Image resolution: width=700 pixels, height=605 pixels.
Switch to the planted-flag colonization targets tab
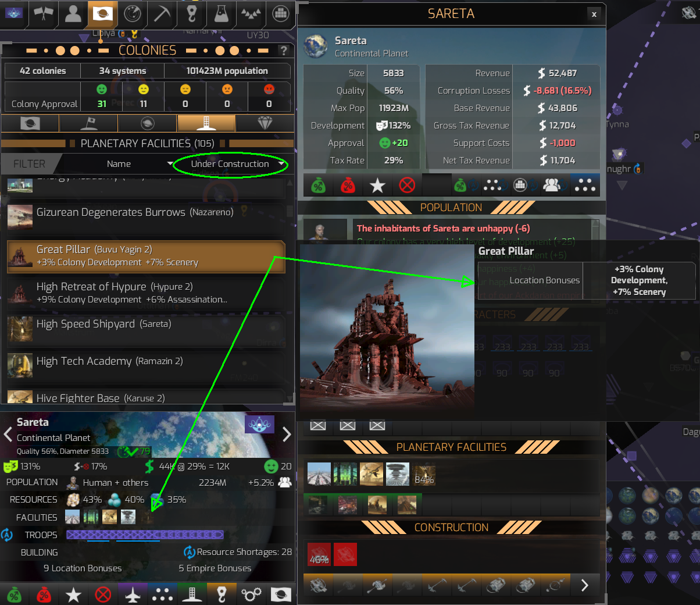[89, 123]
